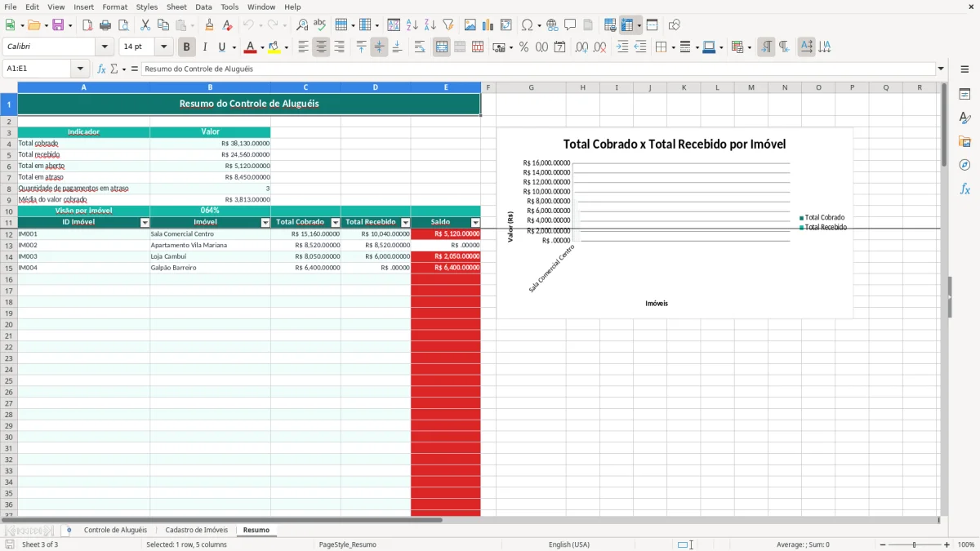Click column header C
The image size is (980, 551).
point(305,87)
